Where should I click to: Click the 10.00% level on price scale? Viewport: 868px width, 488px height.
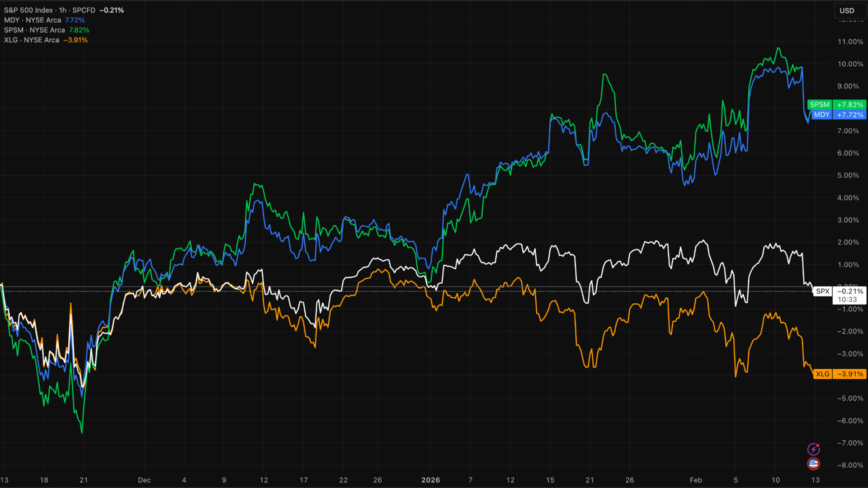coord(850,64)
